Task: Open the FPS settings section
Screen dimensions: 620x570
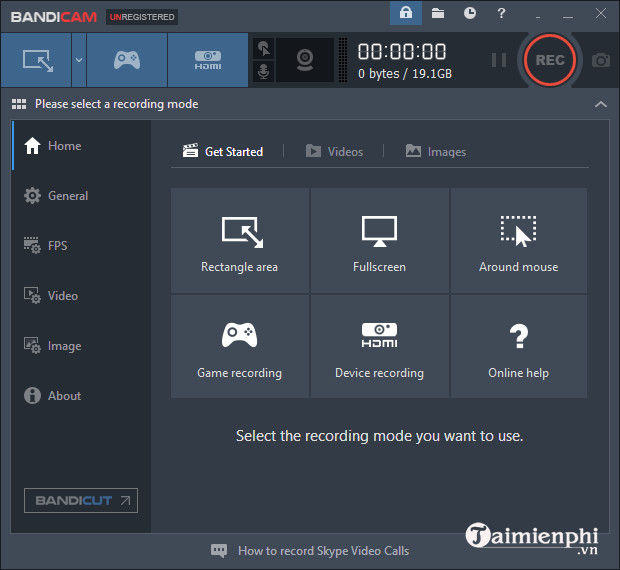Action: coord(81,245)
